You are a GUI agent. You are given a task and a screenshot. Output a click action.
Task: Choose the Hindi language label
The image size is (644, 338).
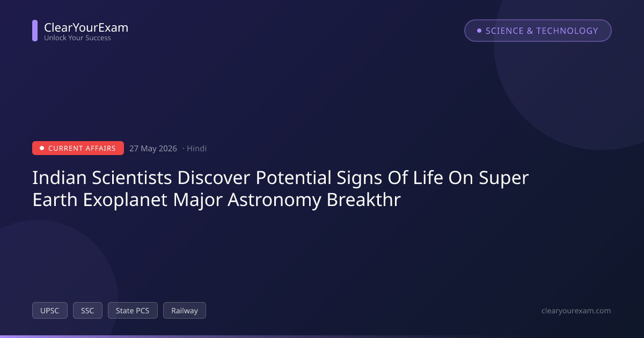196,149
